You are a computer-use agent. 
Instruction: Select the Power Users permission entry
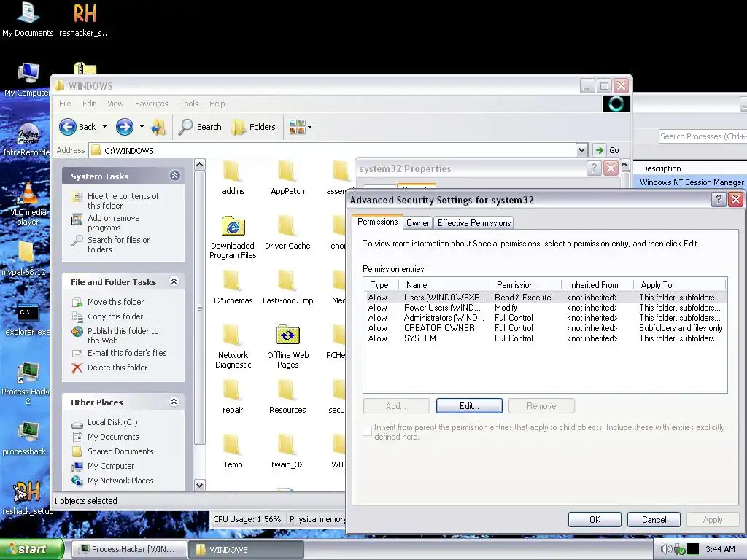[x=544, y=308]
